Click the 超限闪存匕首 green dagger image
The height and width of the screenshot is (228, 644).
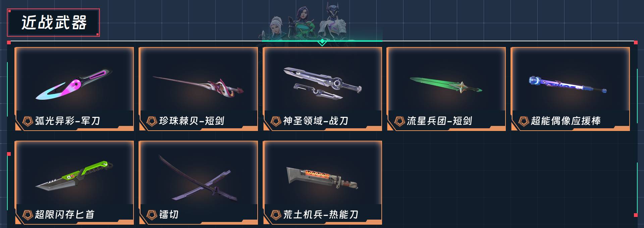point(74,176)
